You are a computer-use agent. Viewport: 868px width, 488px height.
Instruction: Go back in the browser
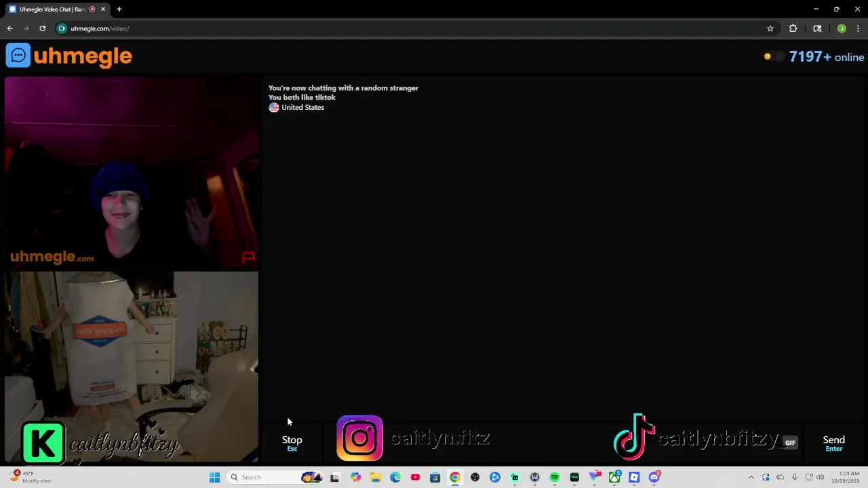9,28
